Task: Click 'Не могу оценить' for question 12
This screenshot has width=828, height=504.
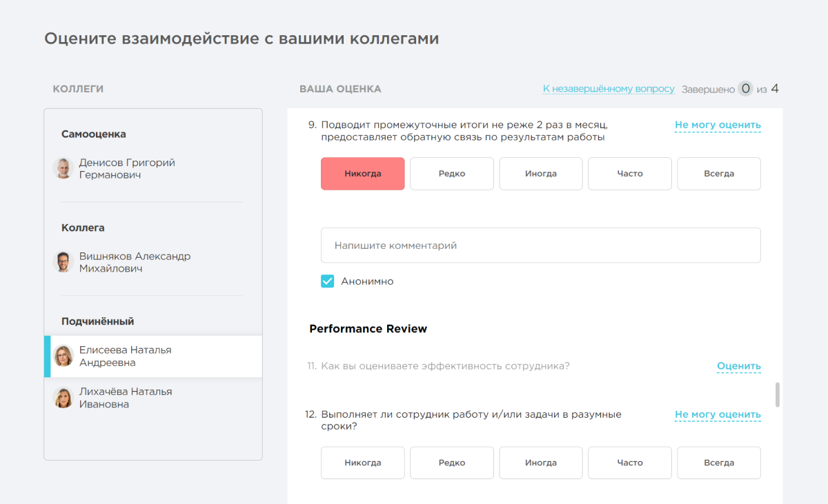Action: [x=718, y=414]
